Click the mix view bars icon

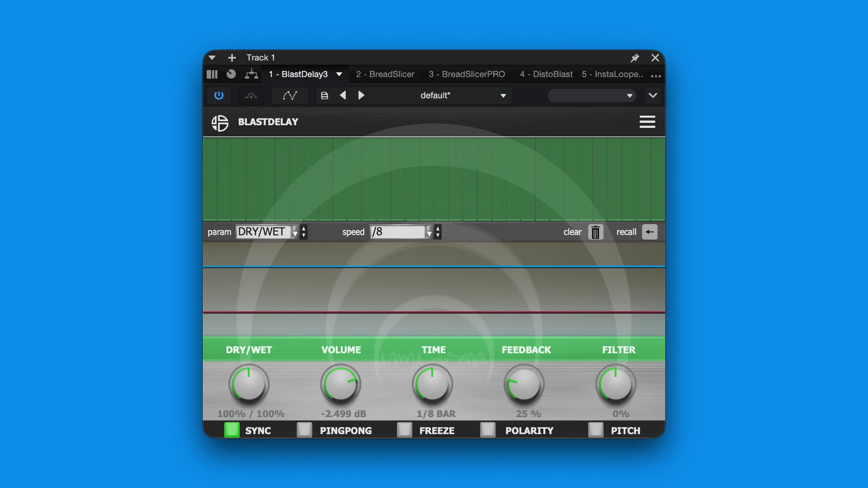pos(212,74)
